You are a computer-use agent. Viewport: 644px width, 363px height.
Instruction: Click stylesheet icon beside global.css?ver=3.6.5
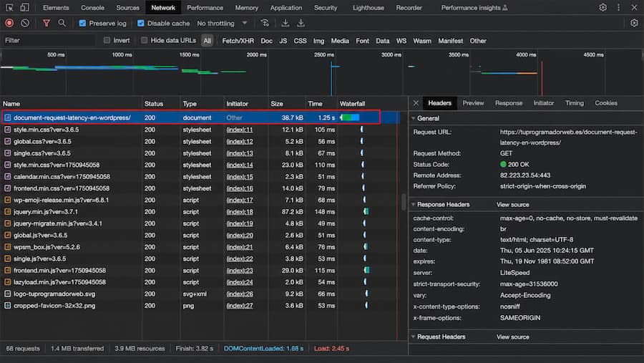(x=7, y=141)
